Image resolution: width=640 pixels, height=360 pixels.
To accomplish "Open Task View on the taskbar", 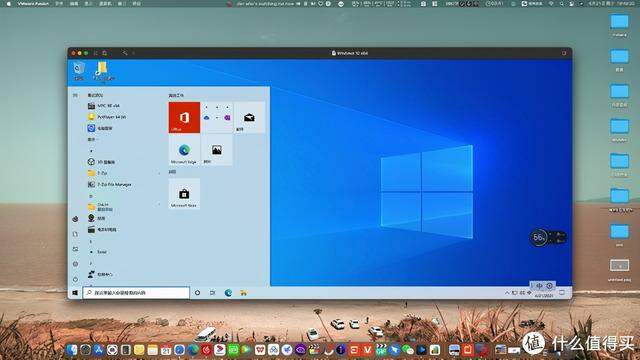I will [x=213, y=293].
